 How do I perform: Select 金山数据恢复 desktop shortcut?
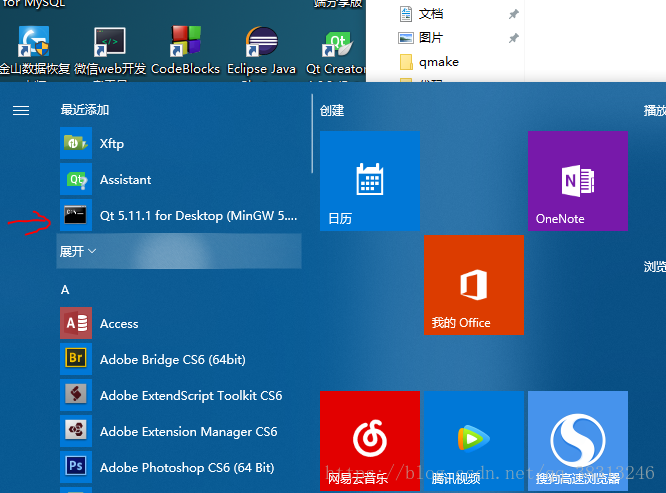click(x=34, y=50)
